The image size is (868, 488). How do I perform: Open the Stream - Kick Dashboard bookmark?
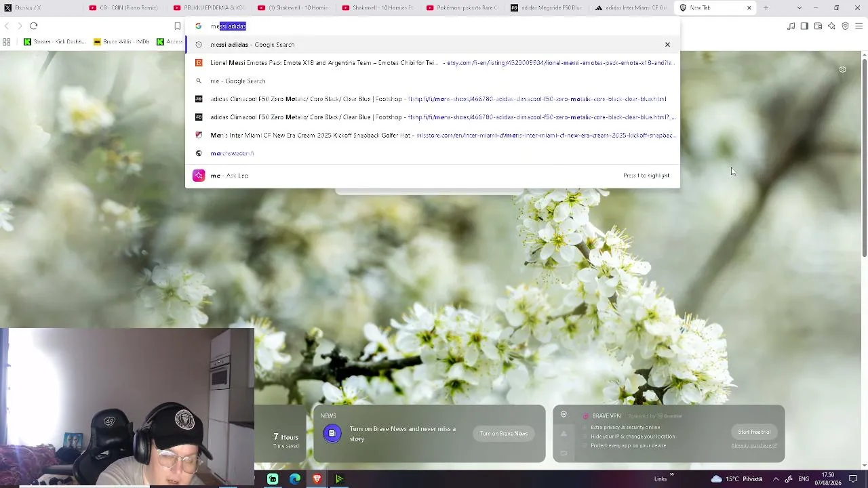[54, 41]
